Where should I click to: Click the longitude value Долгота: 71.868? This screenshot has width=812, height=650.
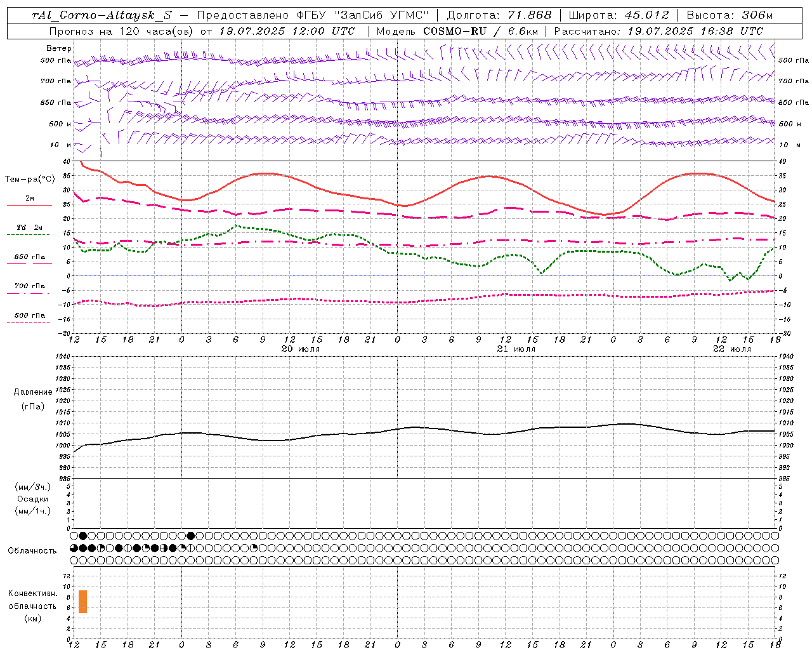pyautogui.click(x=499, y=16)
